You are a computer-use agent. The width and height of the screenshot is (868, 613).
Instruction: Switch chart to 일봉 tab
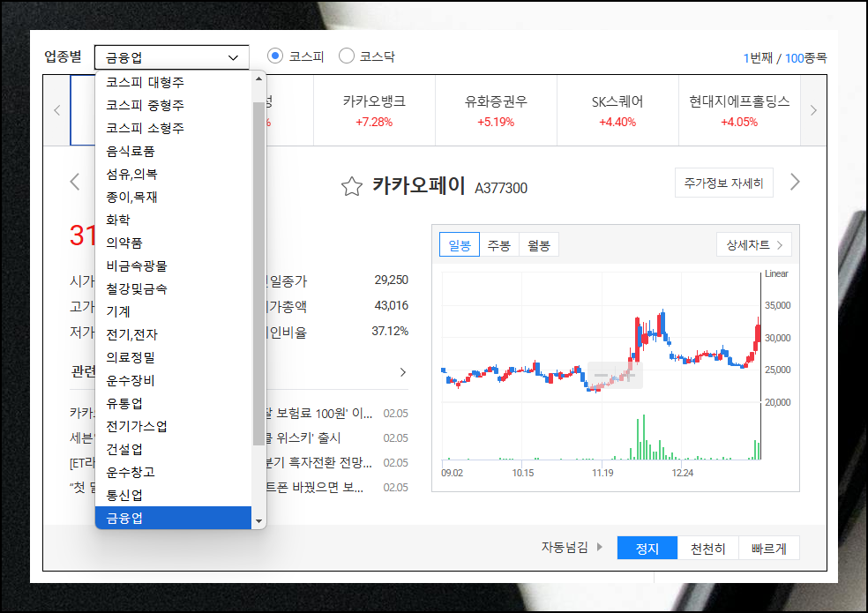tap(460, 244)
